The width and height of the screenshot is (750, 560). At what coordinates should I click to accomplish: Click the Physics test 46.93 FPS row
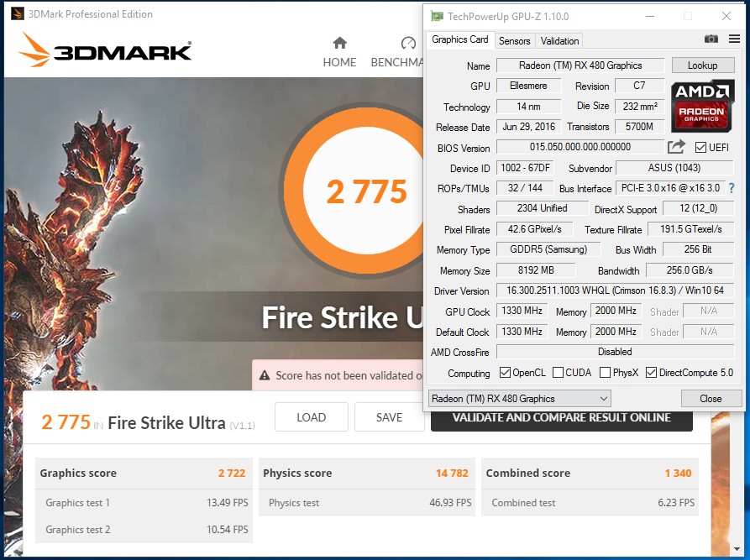(367, 503)
